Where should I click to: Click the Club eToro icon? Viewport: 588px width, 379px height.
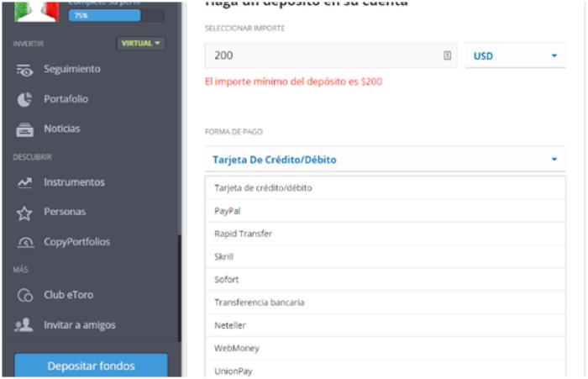(x=25, y=295)
